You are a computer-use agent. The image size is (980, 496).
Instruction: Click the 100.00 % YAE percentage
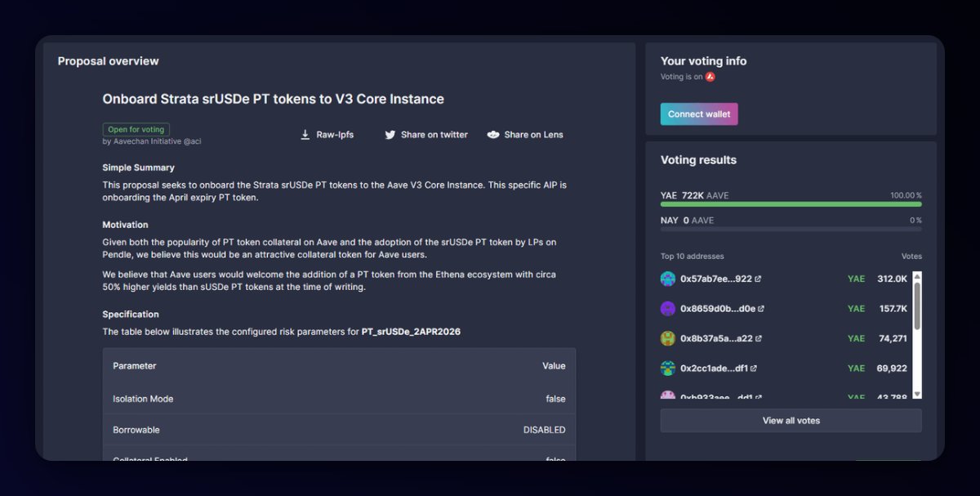click(906, 196)
